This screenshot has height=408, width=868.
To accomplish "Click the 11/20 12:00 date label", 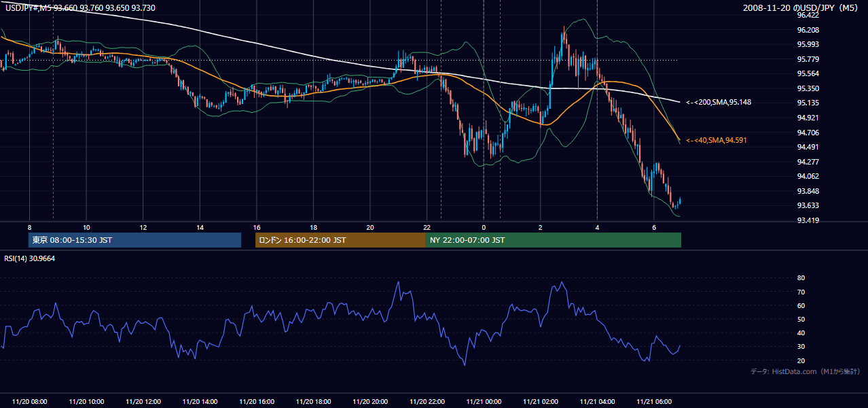I will tap(143, 402).
